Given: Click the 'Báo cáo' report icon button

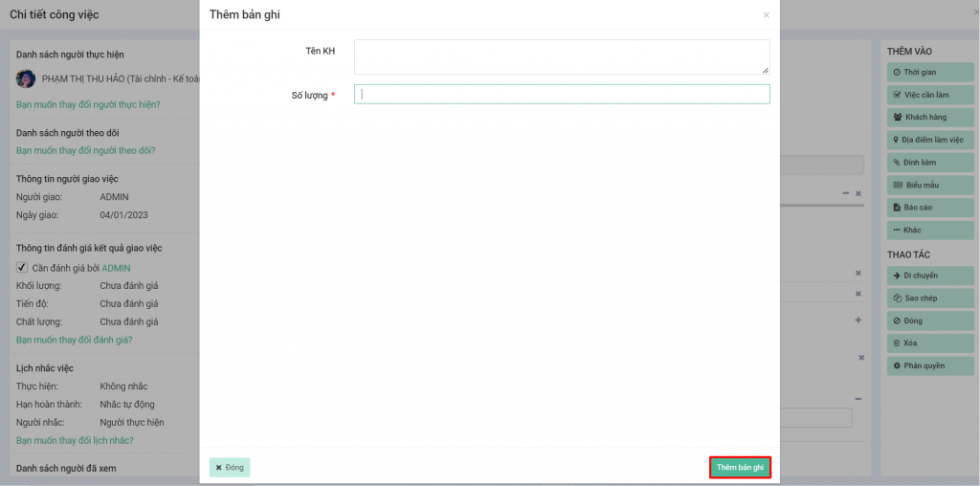Looking at the screenshot, I should click(929, 208).
